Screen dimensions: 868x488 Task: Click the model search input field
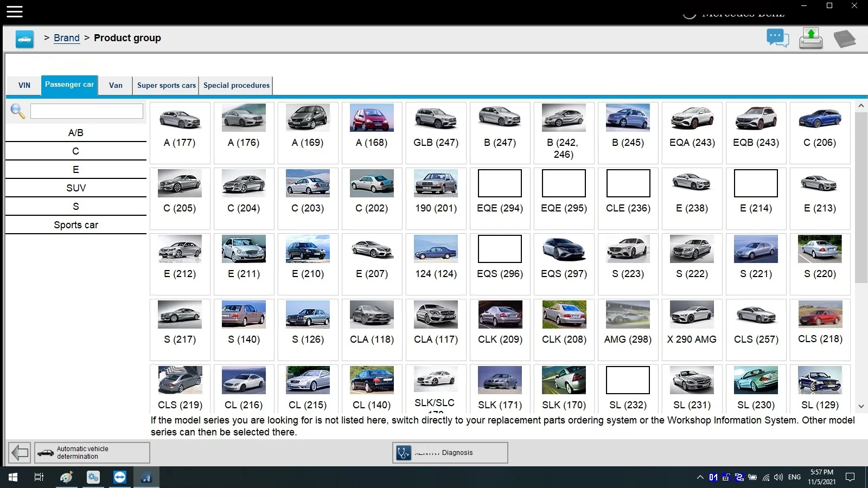(x=87, y=111)
